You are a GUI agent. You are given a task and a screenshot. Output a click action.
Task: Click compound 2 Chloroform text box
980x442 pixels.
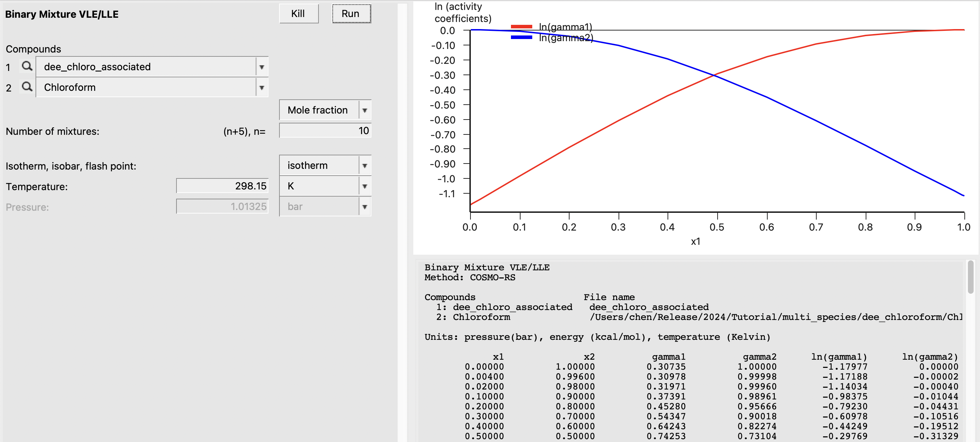146,87
